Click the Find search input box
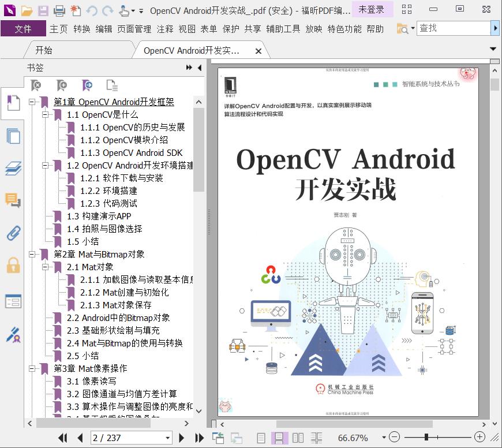The width and height of the screenshot is (502, 448). point(454,28)
